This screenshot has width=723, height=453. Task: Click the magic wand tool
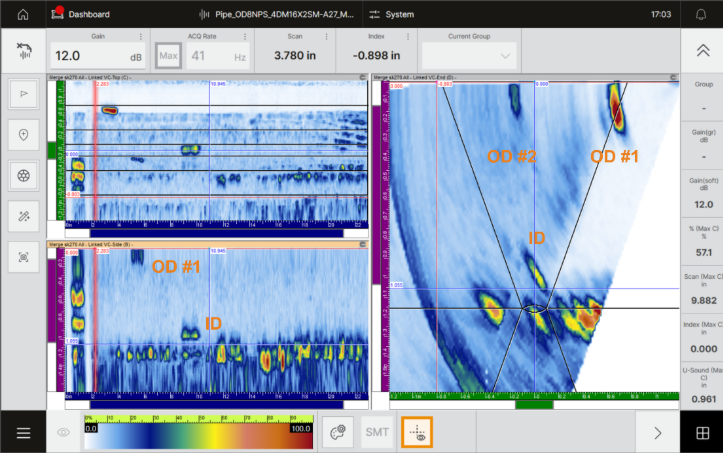[22, 215]
